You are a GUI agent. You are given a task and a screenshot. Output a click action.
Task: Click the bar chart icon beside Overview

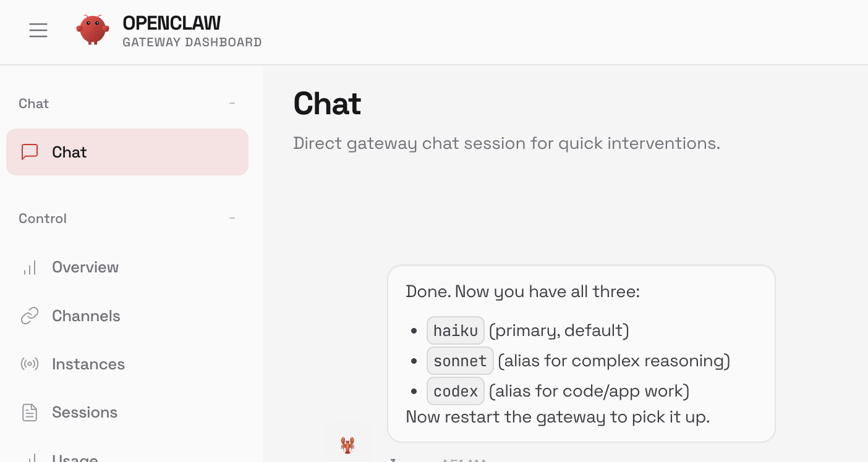point(30,267)
